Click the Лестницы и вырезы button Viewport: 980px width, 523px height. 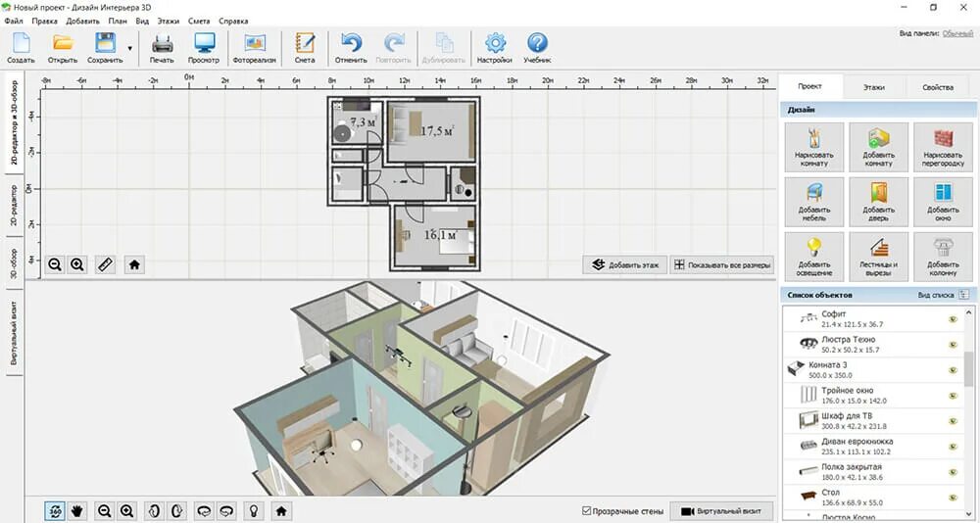pos(879,257)
